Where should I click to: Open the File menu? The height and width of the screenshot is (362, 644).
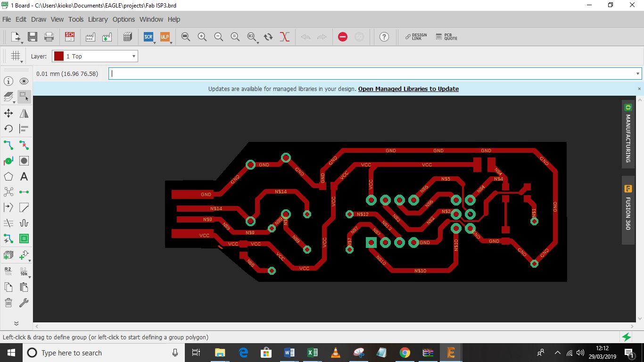pos(7,19)
